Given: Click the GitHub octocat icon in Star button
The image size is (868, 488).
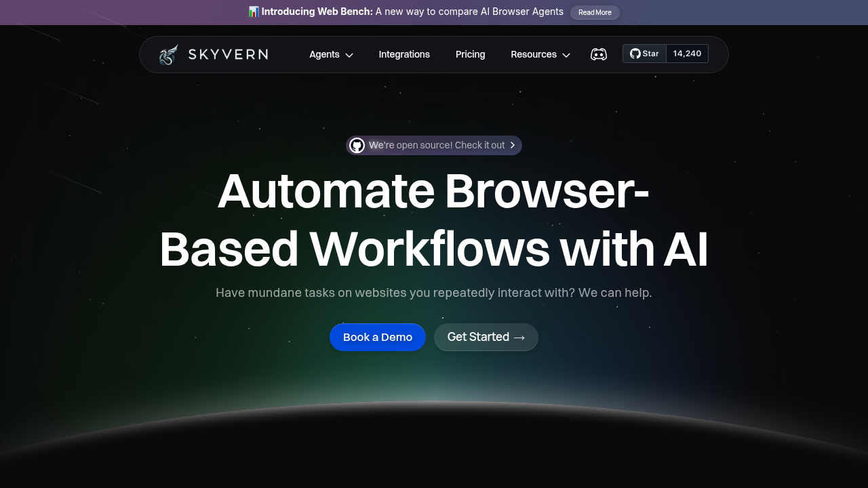Looking at the screenshot, I should pos(635,54).
